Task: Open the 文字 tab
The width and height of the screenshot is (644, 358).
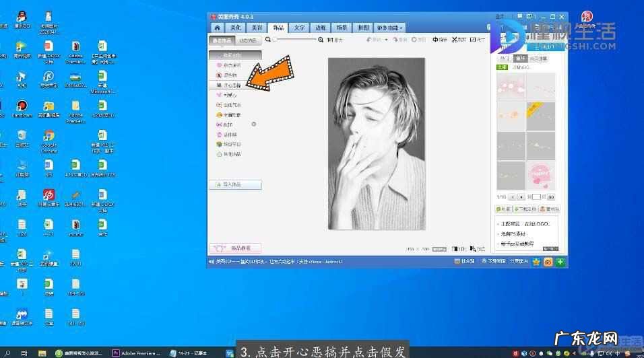Action: (x=299, y=28)
